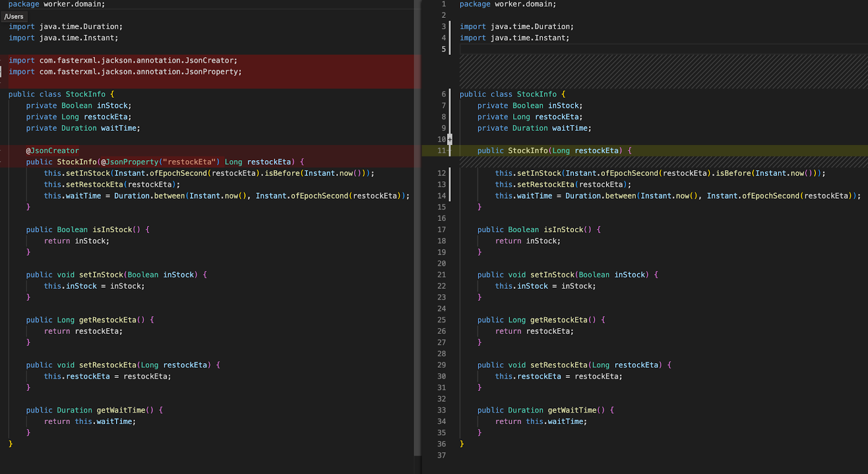Click the gutter marker beside JsonProperty import line
This screenshot has width=868, height=474.
[1, 72]
